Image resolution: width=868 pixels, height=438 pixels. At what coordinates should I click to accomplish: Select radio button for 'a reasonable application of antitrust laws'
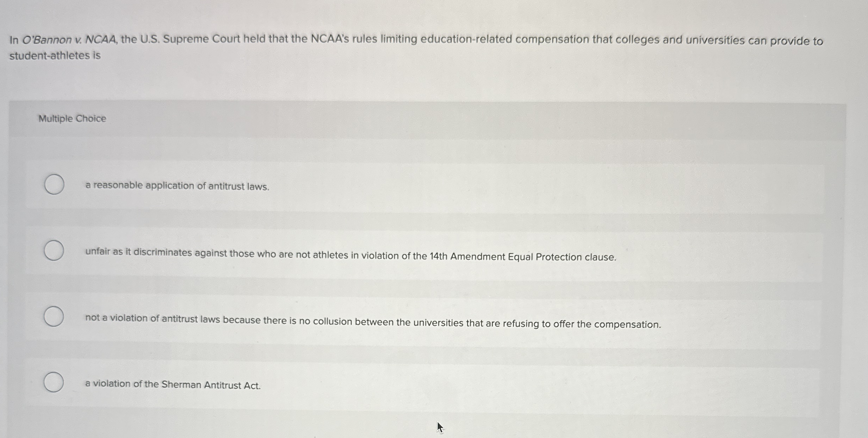click(55, 184)
